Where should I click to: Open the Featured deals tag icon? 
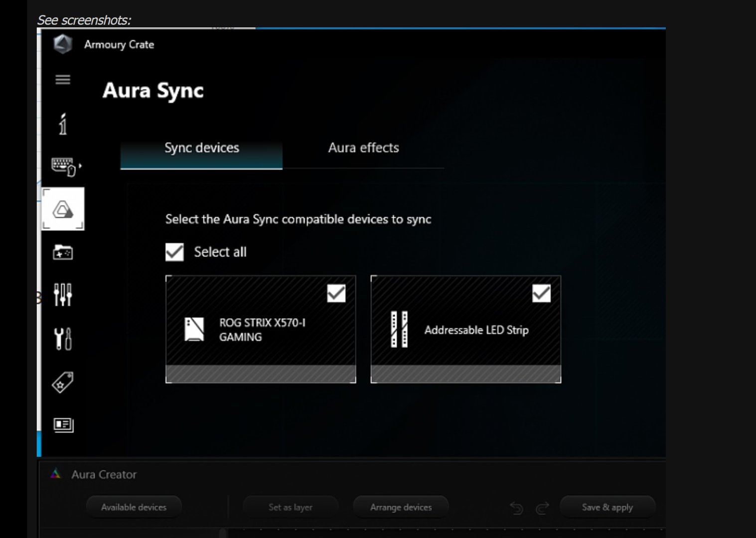[63, 382]
